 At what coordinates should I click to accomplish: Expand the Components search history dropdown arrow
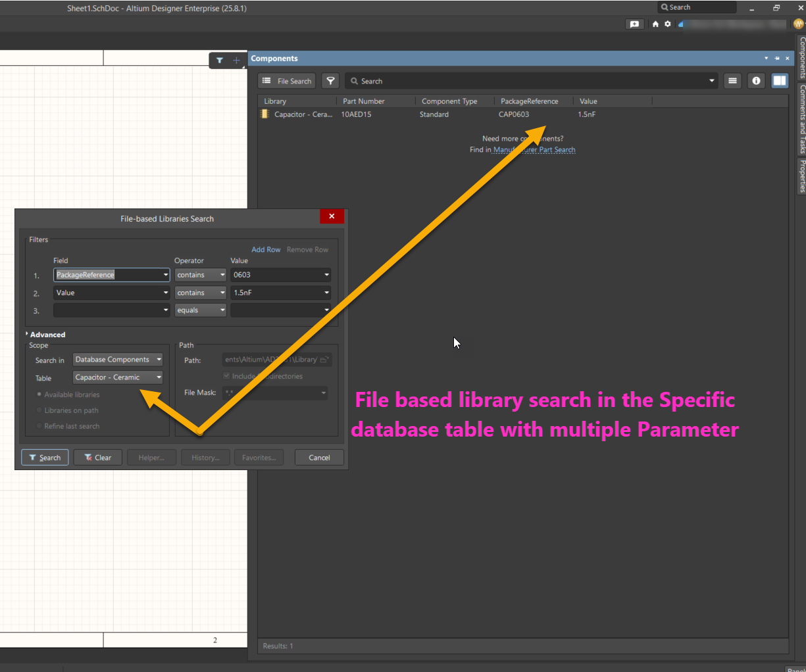pos(711,81)
